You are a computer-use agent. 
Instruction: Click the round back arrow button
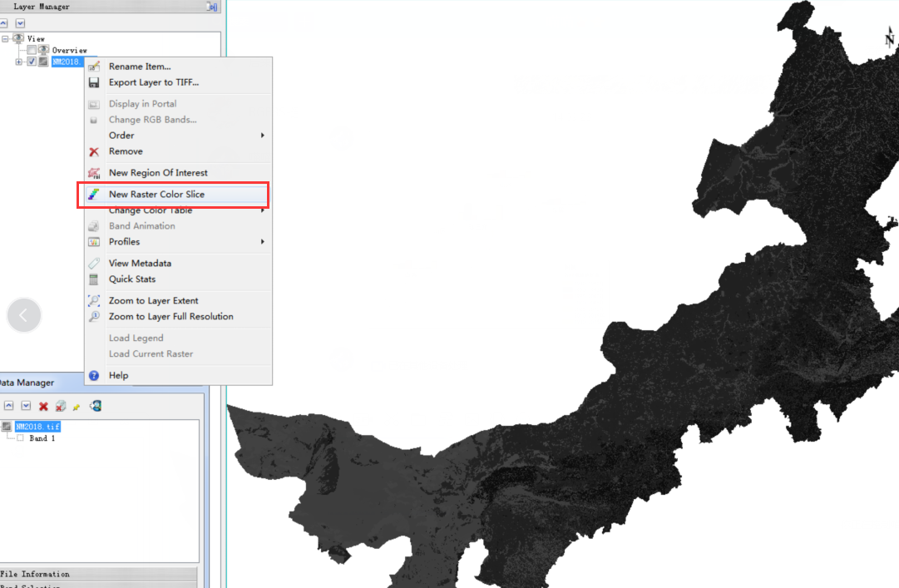(24, 315)
